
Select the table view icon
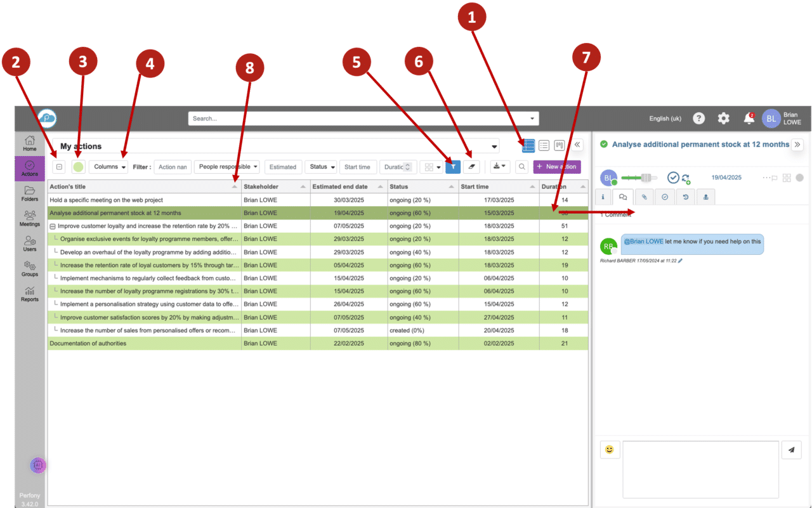tap(528, 145)
